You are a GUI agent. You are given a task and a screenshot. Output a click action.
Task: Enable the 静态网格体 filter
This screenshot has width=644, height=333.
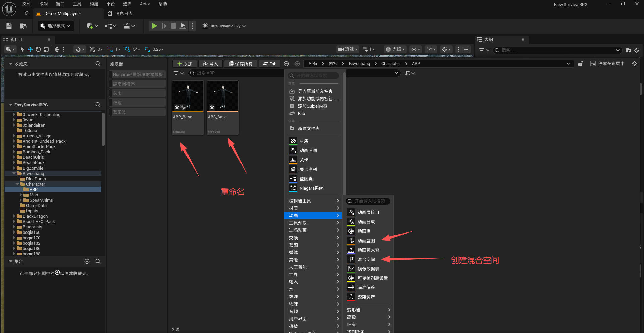(x=137, y=84)
